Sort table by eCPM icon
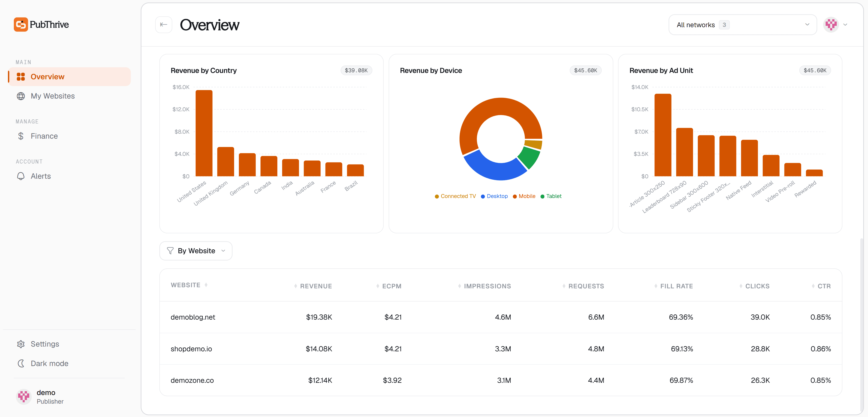This screenshot has height=417, width=868. pyautogui.click(x=378, y=286)
